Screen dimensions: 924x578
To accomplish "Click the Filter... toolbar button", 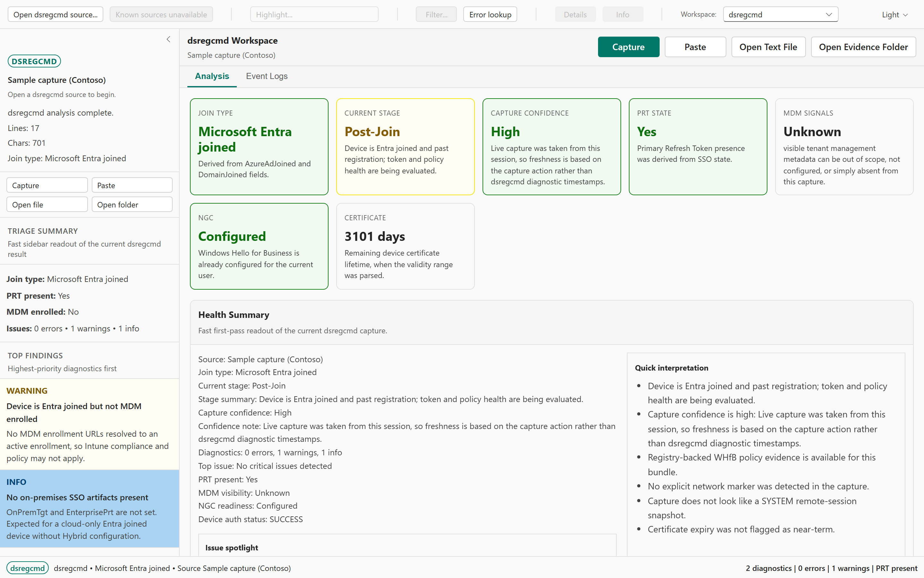I will pyautogui.click(x=436, y=14).
